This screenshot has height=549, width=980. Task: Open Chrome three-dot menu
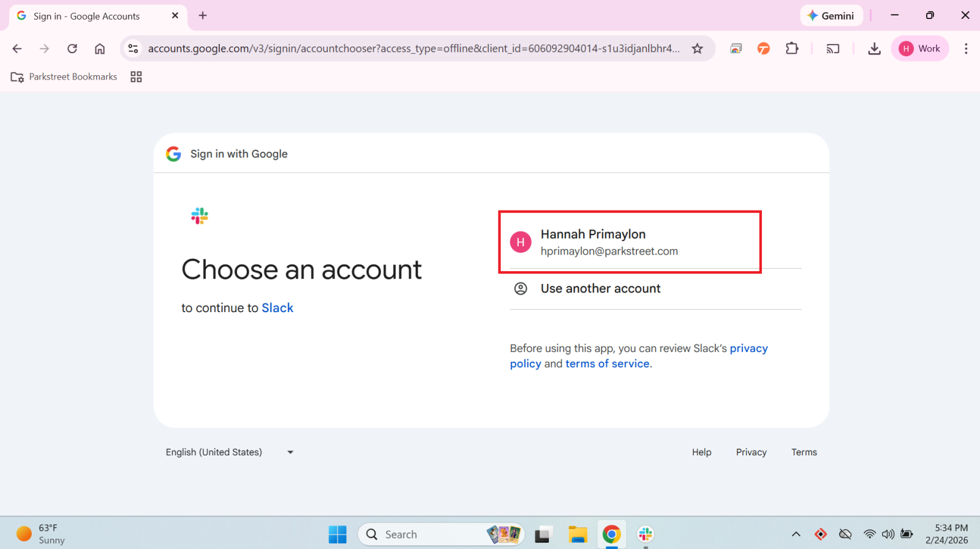pyautogui.click(x=966, y=49)
